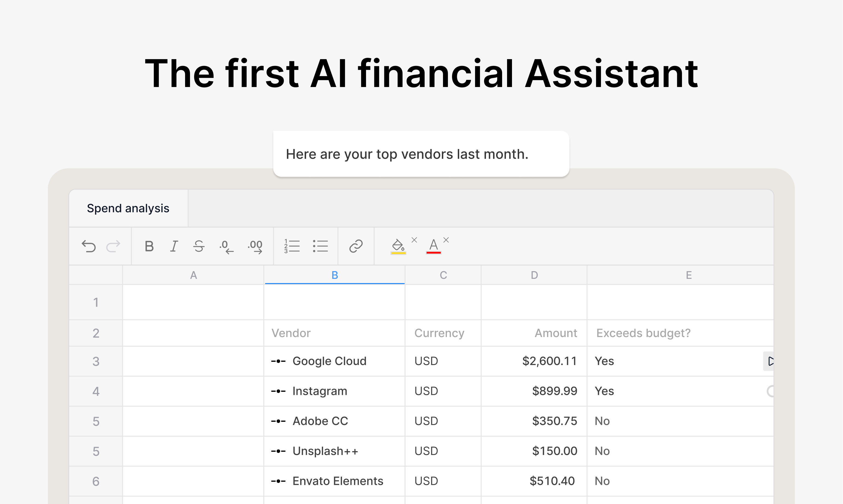Click the $899.99 amount cell
843x504 pixels.
[534, 391]
